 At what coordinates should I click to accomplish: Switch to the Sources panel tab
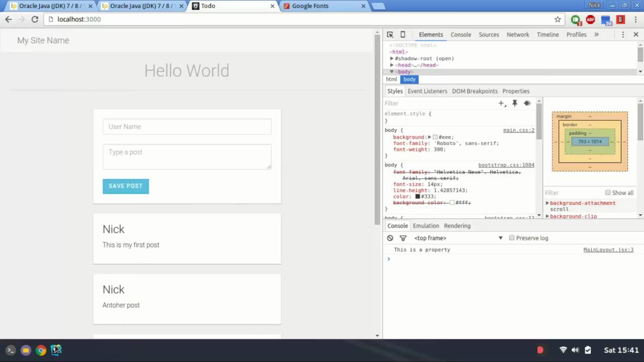(x=489, y=35)
